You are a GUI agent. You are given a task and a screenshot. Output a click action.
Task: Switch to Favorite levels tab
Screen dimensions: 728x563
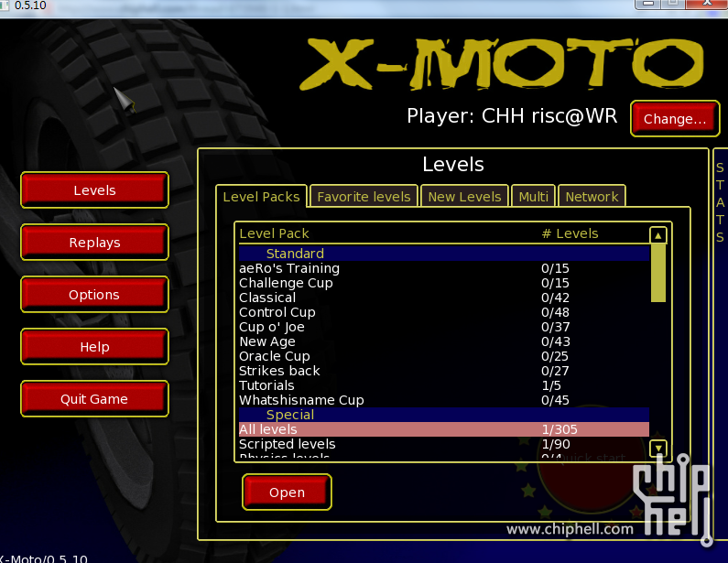click(364, 196)
